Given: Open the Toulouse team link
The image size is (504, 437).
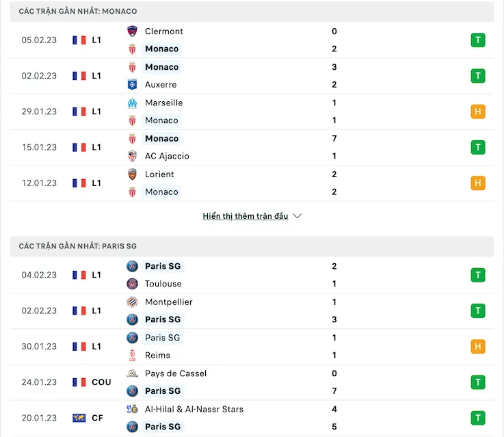Looking at the screenshot, I should pos(163,284).
